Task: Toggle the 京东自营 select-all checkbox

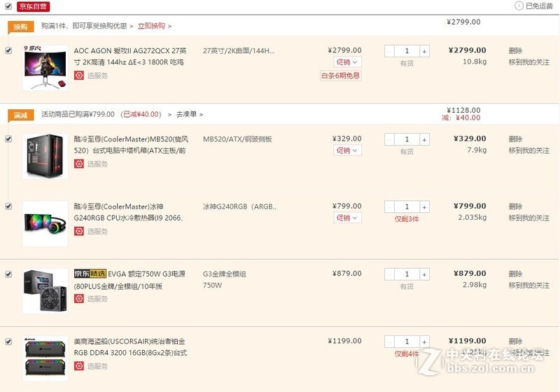Action: tap(8, 6)
